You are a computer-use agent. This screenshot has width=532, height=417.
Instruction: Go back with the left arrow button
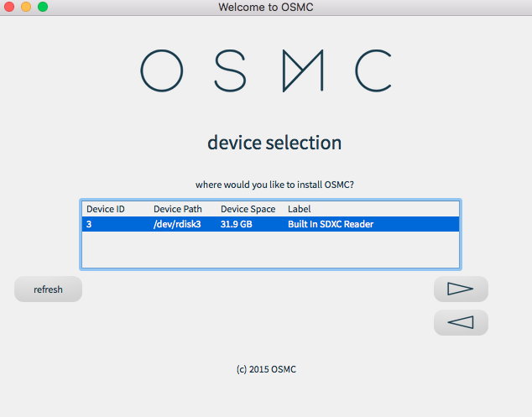461,322
